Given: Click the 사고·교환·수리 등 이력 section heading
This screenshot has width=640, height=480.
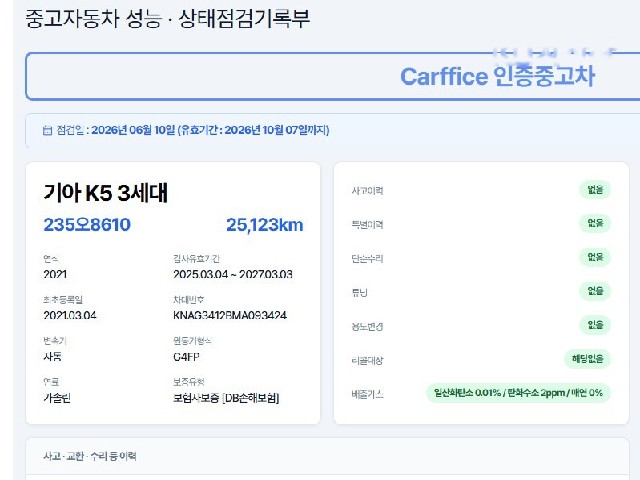Looking at the screenshot, I should coord(90,456).
